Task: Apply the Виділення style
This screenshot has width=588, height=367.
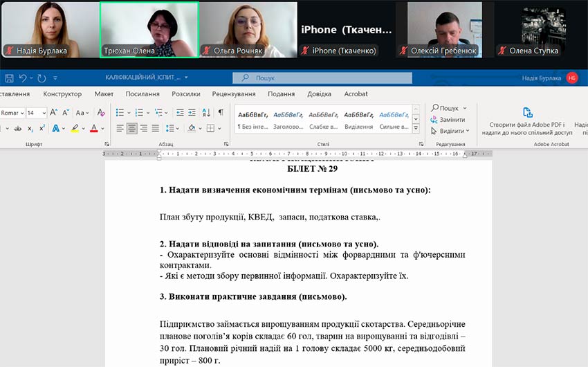Action: tap(358, 120)
